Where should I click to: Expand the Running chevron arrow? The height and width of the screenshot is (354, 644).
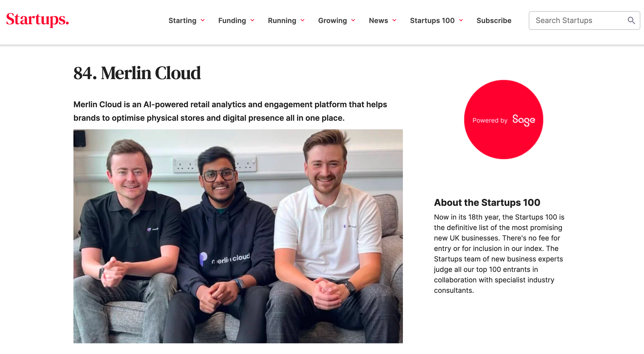point(303,20)
